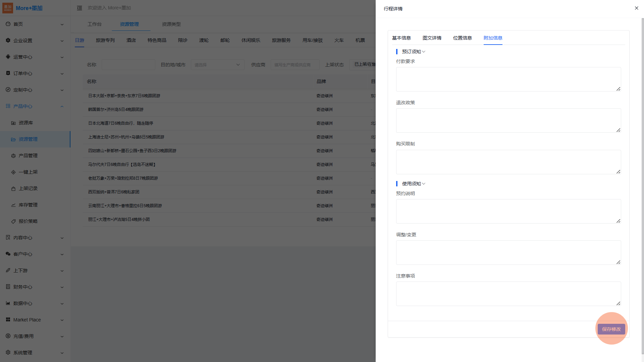This screenshot has width=644, height=362.
Task: Open 产品管理 in the sidebar
Action: coord(28,156)
